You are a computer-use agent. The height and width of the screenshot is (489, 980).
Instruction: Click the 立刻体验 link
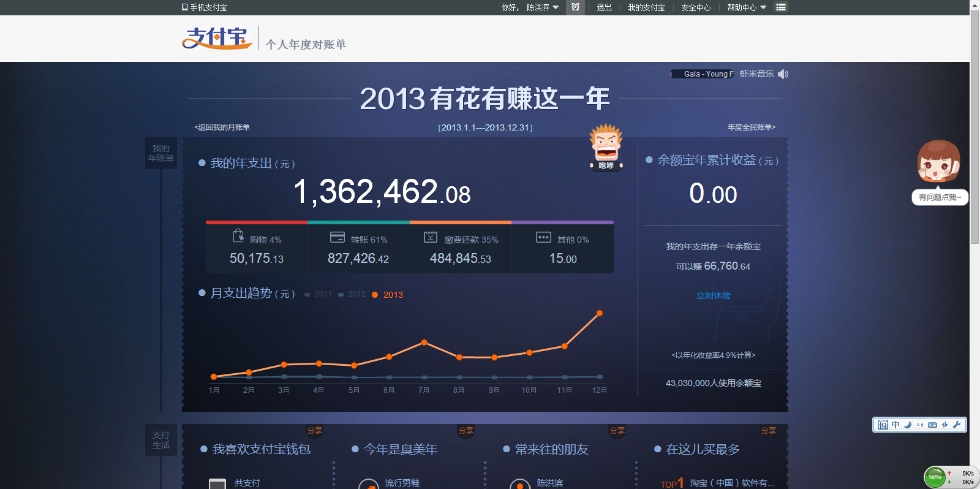pos(713,295)
